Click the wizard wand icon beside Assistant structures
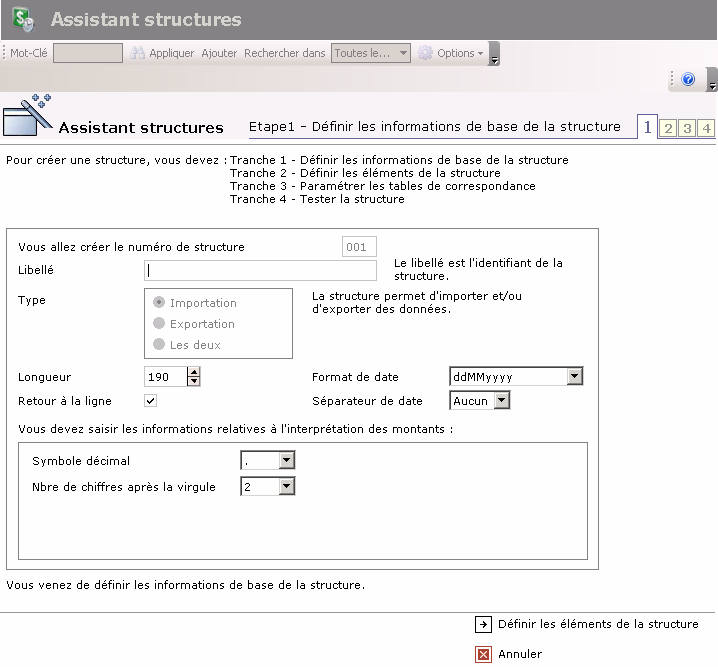The width and height of the screenshot is (718, 667). pos(28,115)
